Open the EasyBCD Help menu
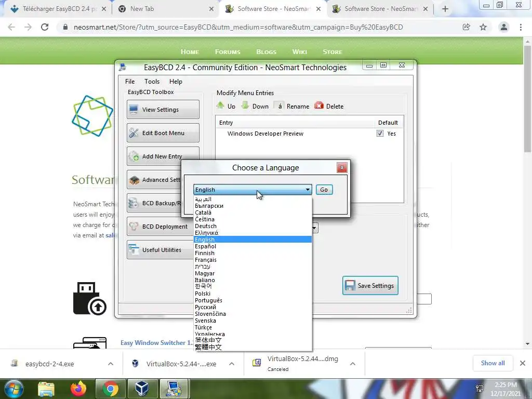Image resolution: width=532 pixels, height=399 pixels. [x=176, y=82]
